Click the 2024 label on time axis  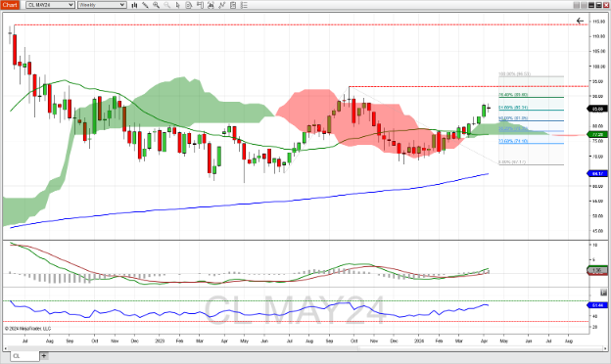coord(419,341)
